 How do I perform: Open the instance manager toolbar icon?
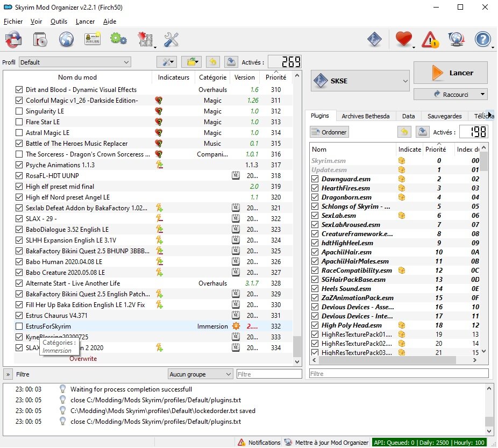pos(13,40)
